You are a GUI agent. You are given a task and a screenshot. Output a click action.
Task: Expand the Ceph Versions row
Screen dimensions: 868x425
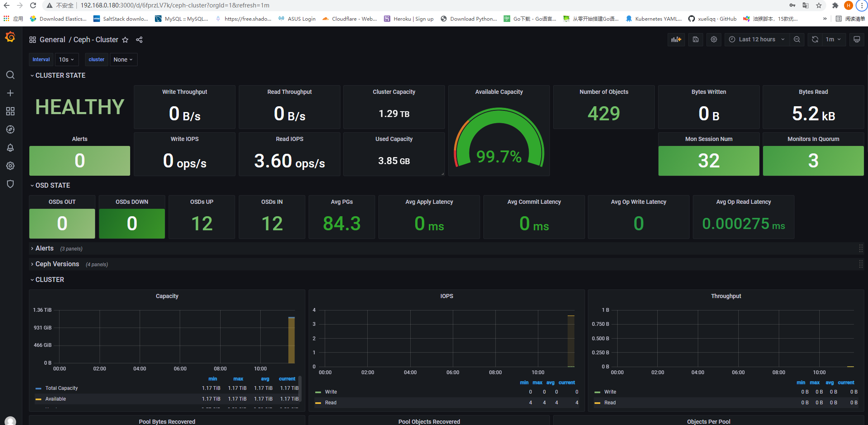(x=57, y=264)
